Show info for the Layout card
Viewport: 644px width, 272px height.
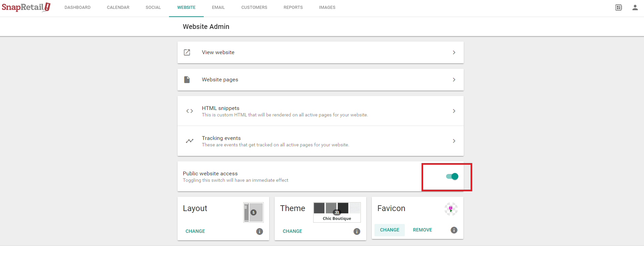pos(260,231)
